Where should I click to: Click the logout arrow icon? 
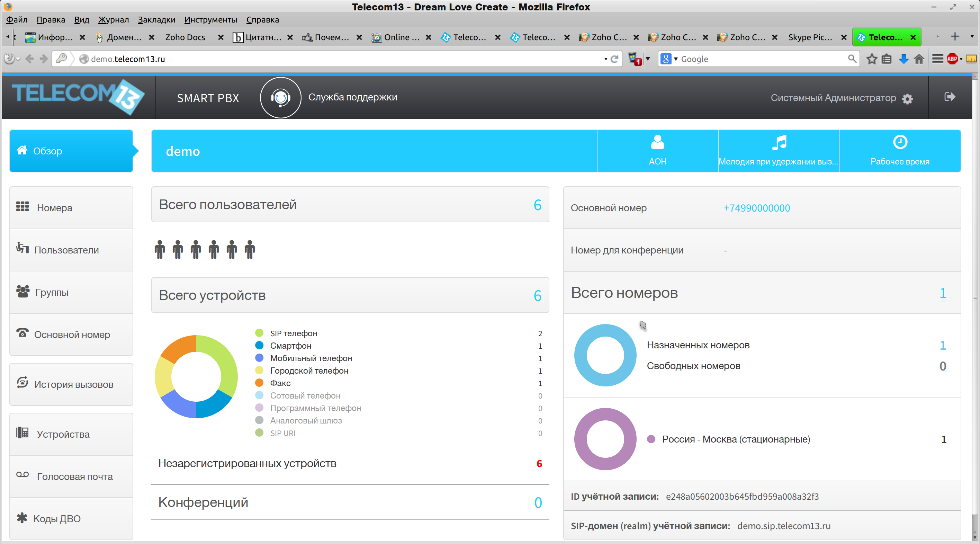950,97
